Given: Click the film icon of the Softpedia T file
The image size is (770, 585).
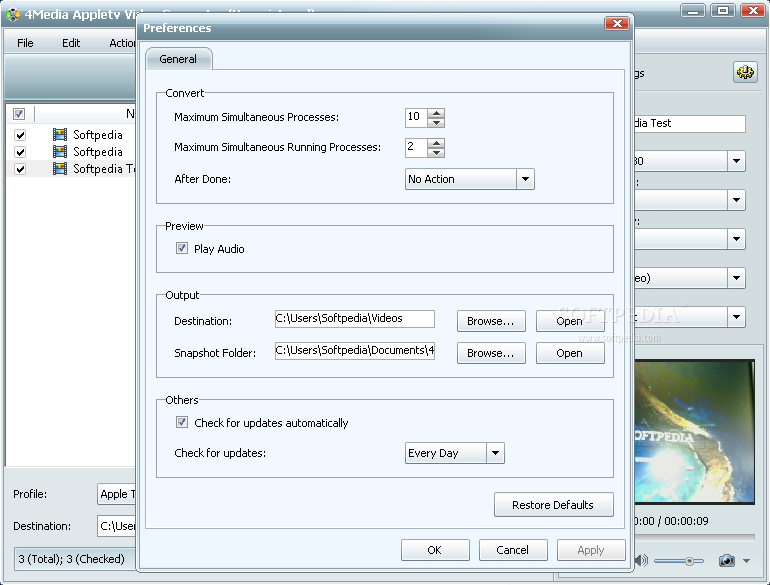Looking at the screenshot, I should (60, 168).
